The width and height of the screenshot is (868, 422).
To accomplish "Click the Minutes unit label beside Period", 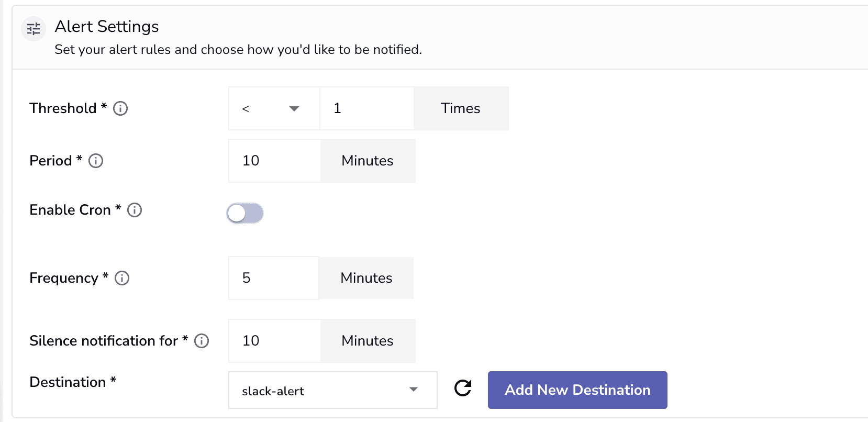I will click(x=368, y=161).
